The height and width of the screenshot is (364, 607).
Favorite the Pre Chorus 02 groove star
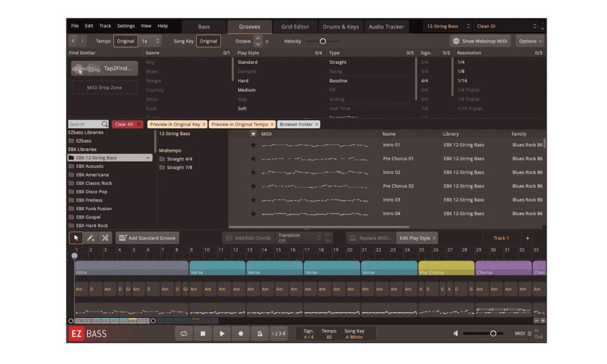[x=253, y=186]
